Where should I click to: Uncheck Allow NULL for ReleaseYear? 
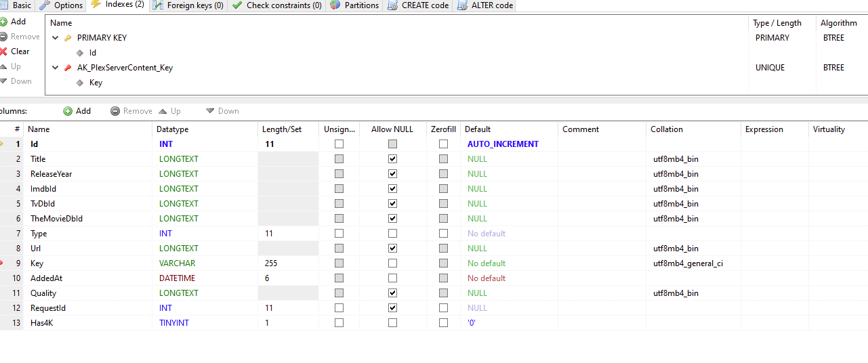392,174
